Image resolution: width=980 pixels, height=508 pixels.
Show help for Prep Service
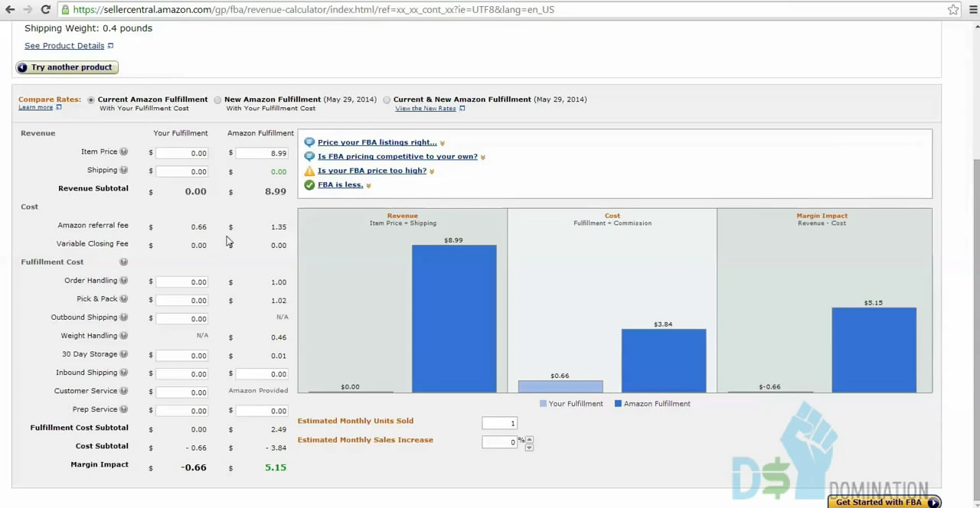click(124, 409)
